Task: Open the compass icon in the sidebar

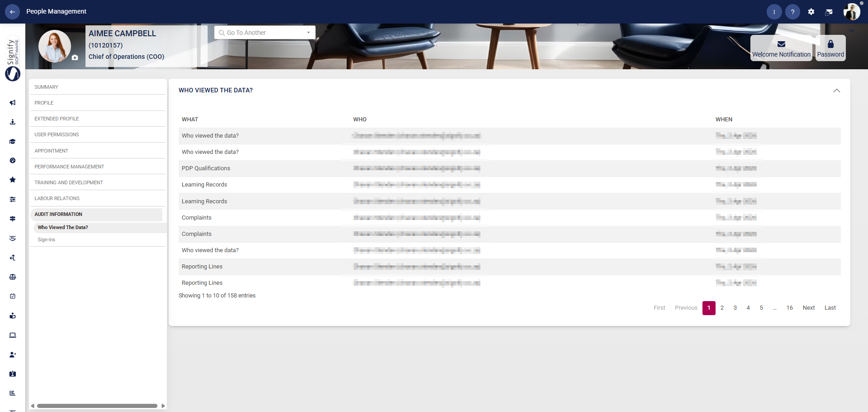Action: click(x=12, y=161)
